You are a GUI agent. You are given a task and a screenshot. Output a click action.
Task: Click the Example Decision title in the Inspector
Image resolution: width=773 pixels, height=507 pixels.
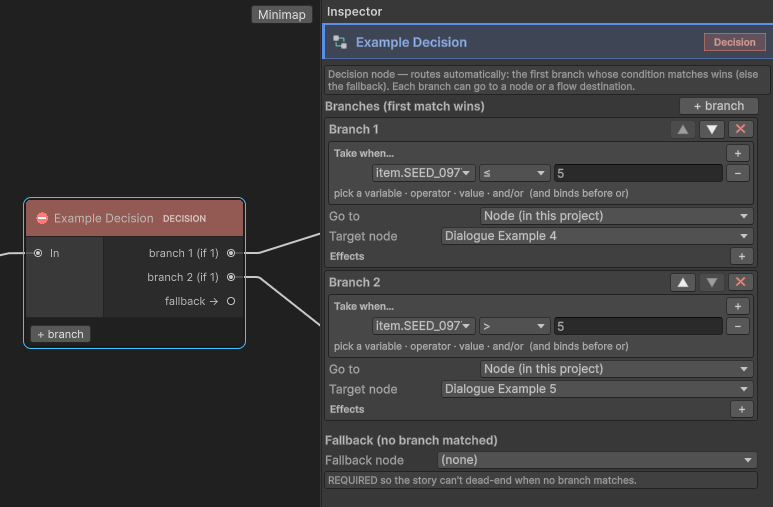[x=411, y=42]
